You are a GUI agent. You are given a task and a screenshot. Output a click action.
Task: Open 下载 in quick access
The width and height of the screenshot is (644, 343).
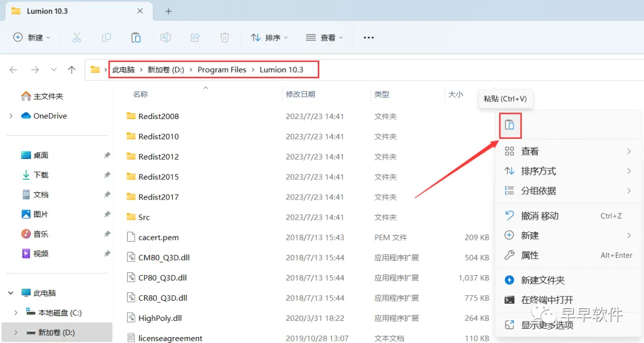click(x=35, y=175)
